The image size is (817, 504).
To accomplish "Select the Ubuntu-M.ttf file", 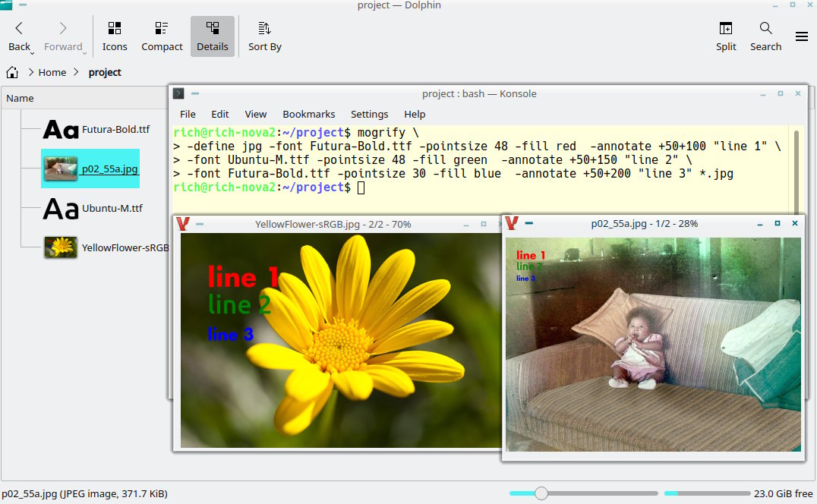I will tap(112, 209).
